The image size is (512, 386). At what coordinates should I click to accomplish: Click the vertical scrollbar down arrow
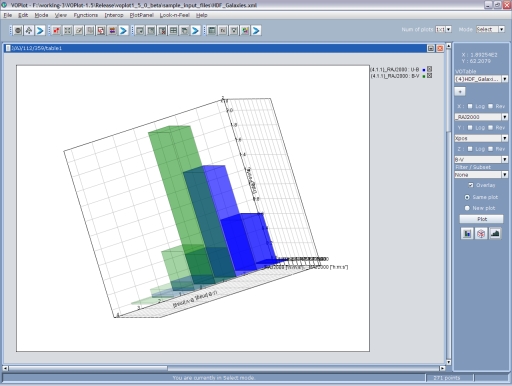[449, 362]
